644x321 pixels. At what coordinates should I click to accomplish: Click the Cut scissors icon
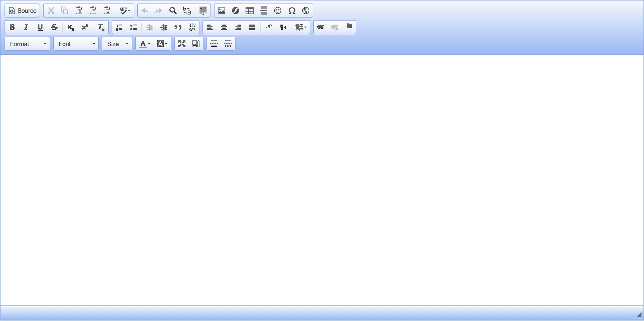(x=51, y=11)
